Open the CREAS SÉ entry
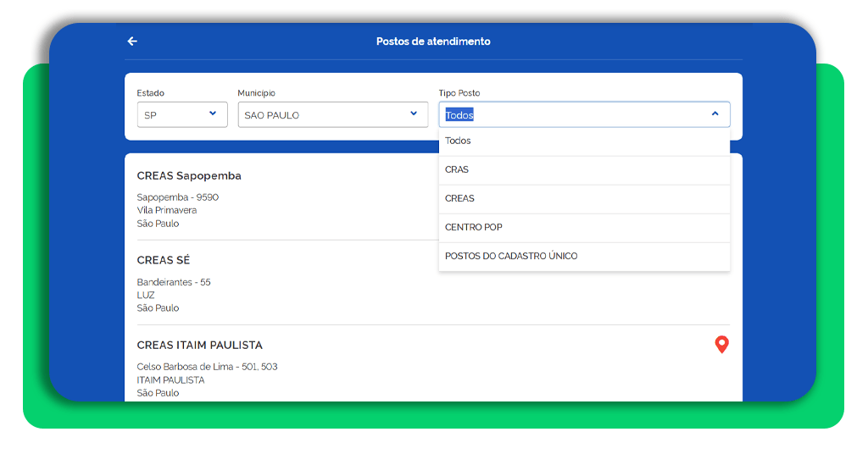Screen dimensions: 868x454 click(164, 261)
